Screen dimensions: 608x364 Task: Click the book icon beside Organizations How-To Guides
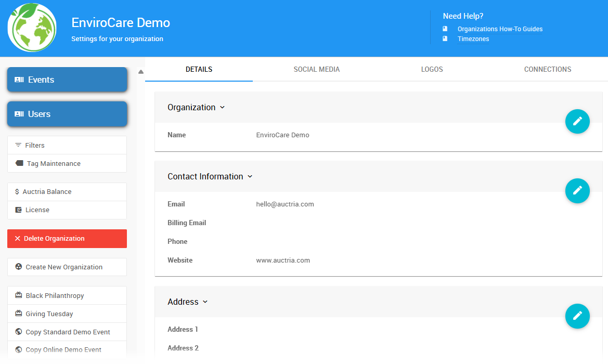pos(445,29)
